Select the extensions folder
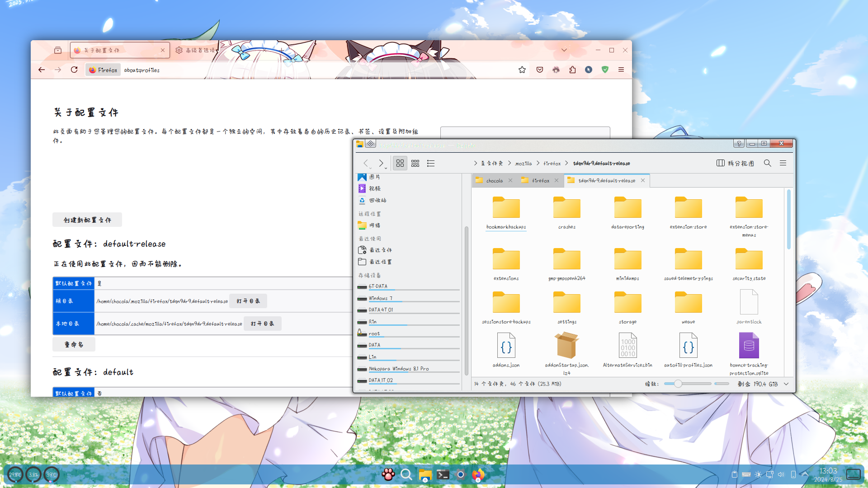The height and width of the screenshot is (488, 868). click(506, 264)
